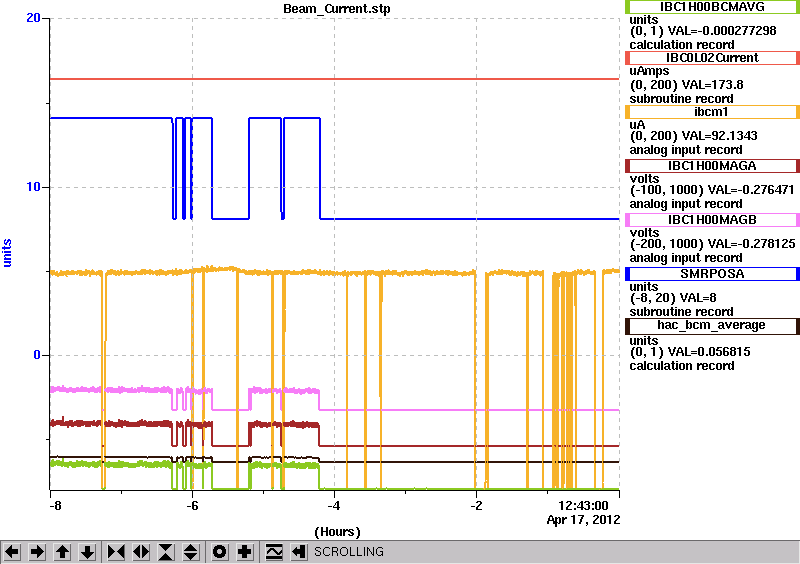800x564 pixels.
Task: Zoom in on time axis (inward-facing horizontal triangles)
Action: [116, 552]
